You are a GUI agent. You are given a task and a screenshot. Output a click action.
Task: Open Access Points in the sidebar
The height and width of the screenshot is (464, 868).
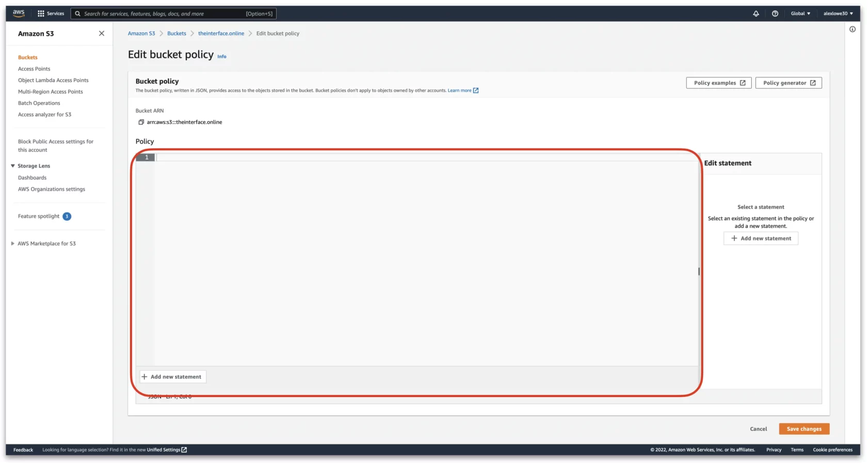click(x=34, y=69)
